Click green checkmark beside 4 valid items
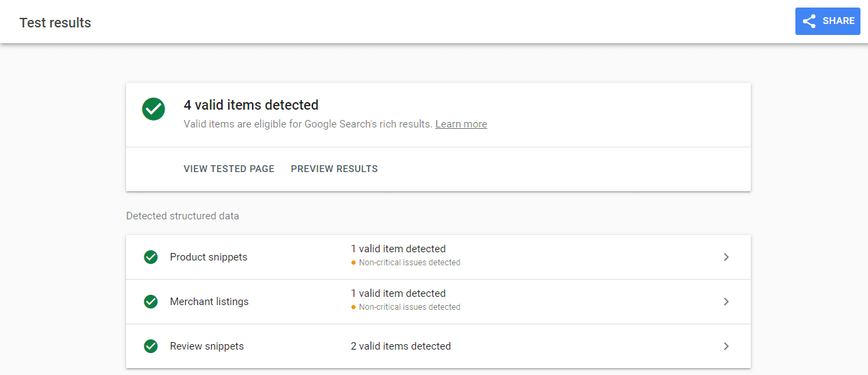Viewport: 868px width, 375px height. tap(153, 109)
